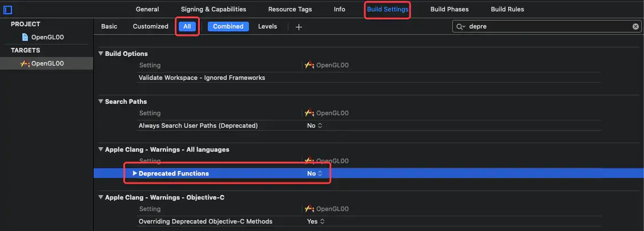Image resolution: width=644 pixels, height=231 pixels.
Task: Expand the Deprecated Functions row
Action: point(135,173)
